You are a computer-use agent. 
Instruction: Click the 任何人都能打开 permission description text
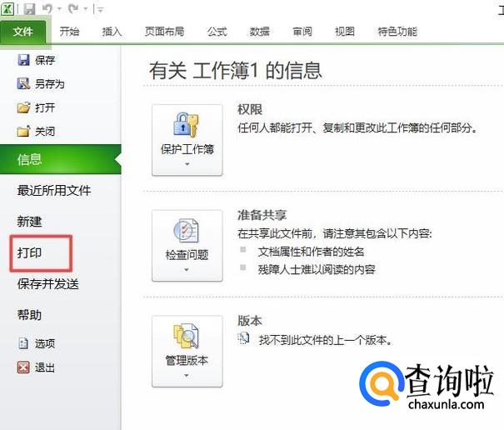pos(357,128)
